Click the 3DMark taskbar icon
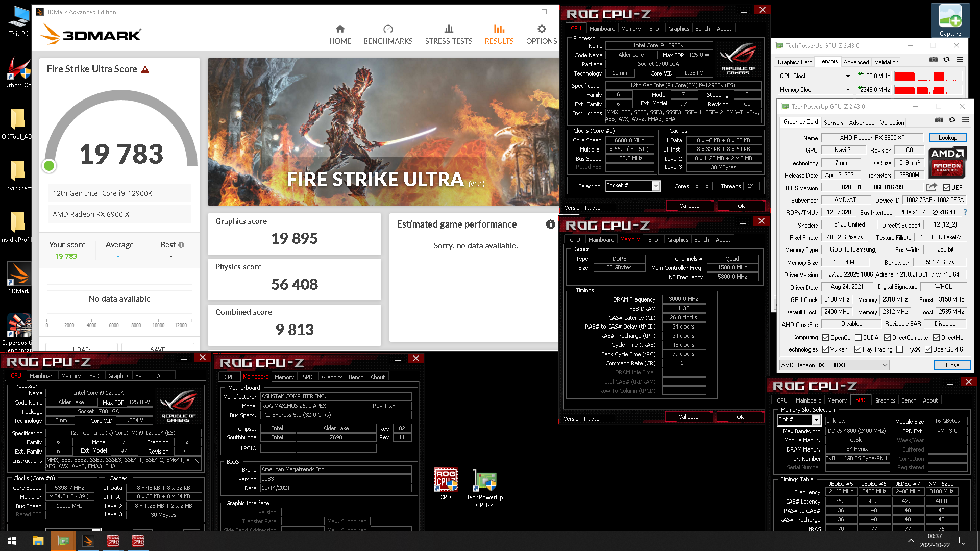The image size is (980, 551). point(88,541)
